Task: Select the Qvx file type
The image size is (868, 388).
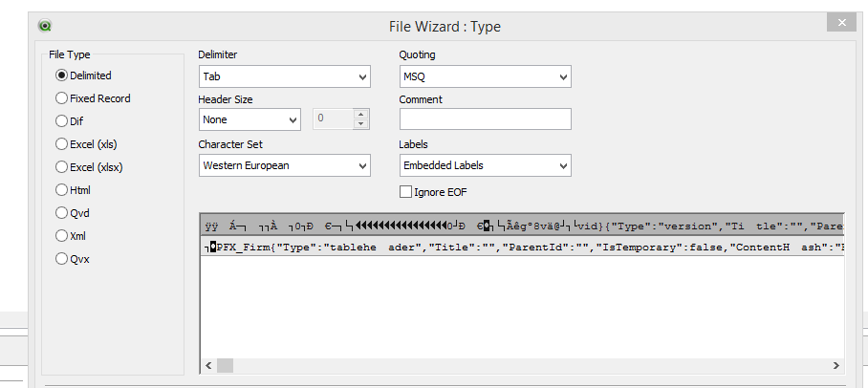Action: [x=62, y=259]
